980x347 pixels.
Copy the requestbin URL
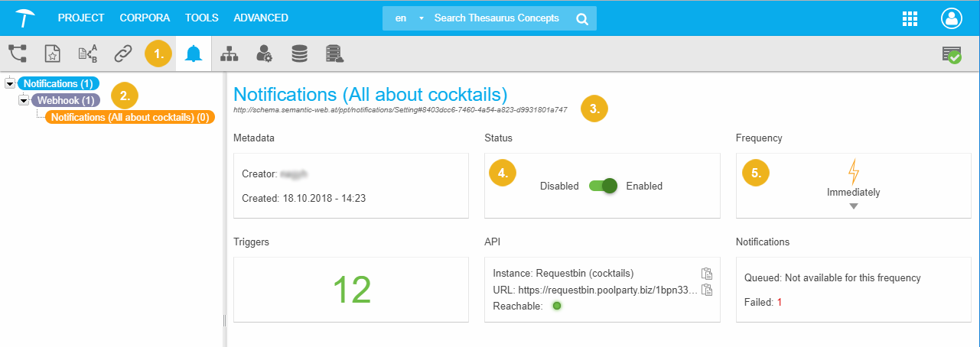point(707,290)
